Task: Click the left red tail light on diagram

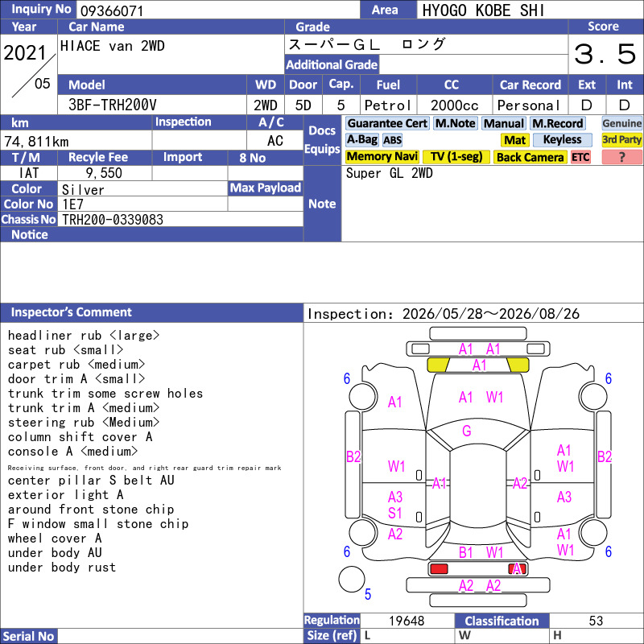Action: pyautogui.click(x=439, y=569)
